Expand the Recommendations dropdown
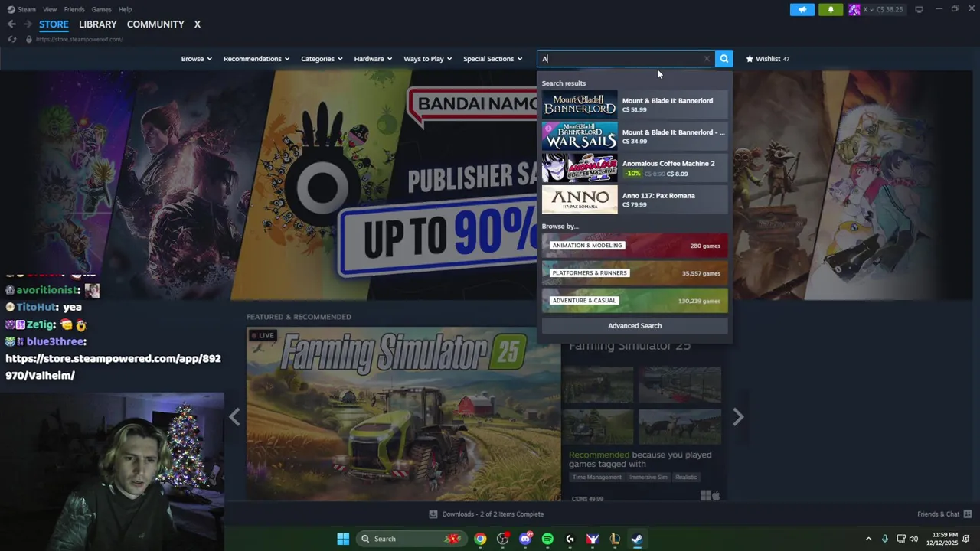The width and height of the screenshot is (980, 551). tap(256, 59)
